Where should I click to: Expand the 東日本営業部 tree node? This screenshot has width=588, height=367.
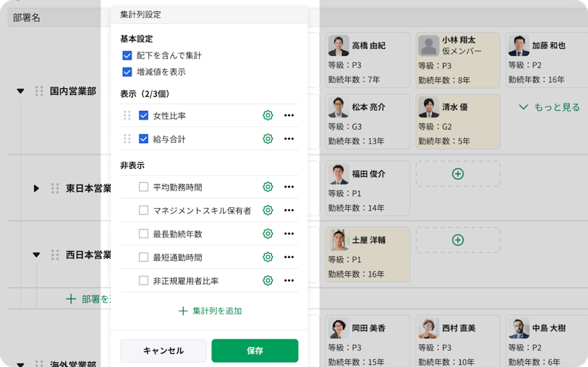point(36,189)
